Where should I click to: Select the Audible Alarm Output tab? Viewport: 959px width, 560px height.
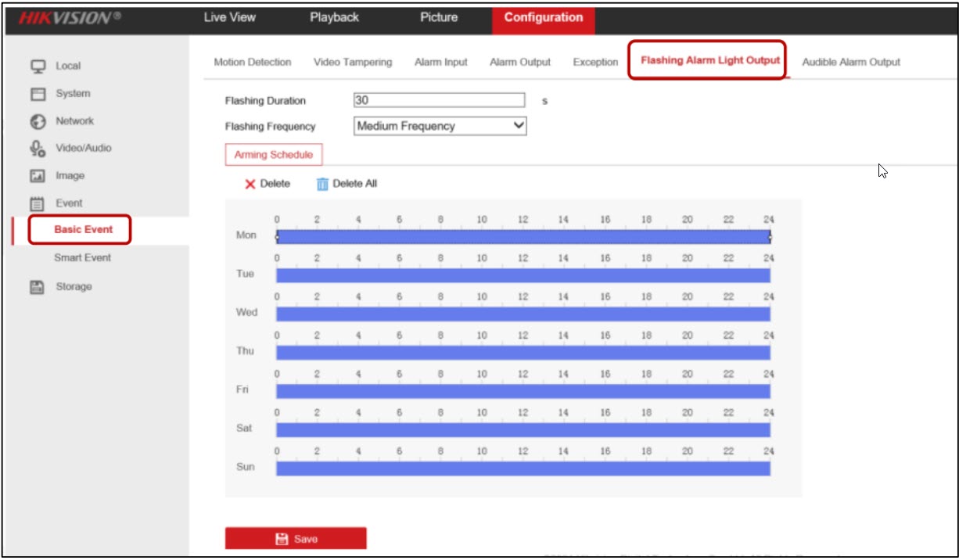tap(851, 62)
